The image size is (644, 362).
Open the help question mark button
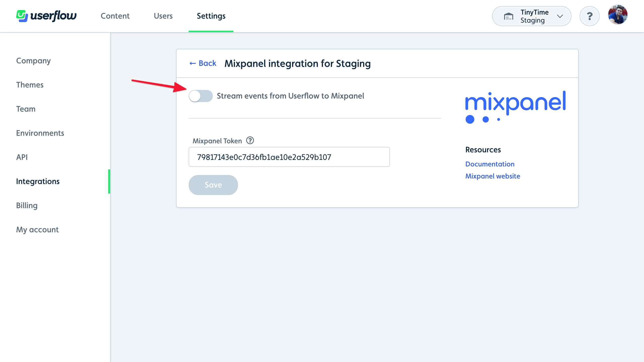[589, 16]
